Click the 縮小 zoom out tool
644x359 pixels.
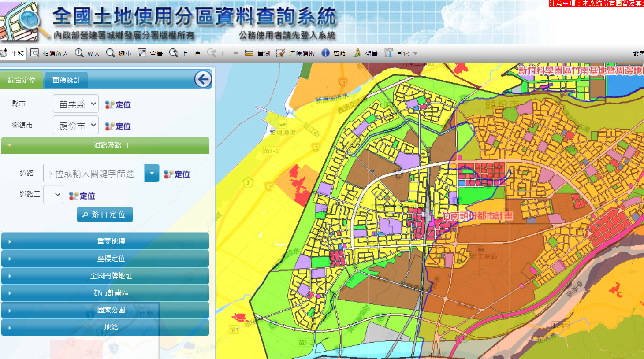119,53
